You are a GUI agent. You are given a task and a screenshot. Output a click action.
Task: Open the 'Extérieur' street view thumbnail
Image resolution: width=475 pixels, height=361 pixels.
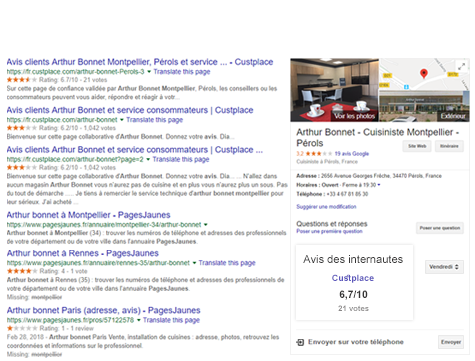pos(424,106)
